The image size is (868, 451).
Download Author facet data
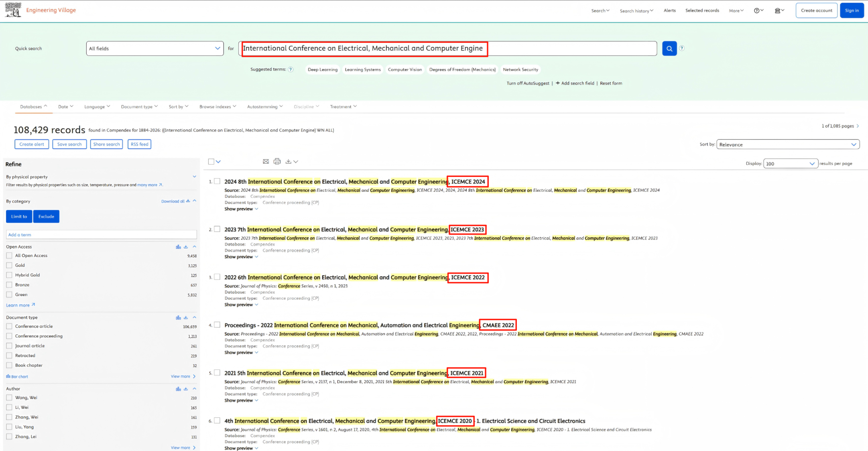(186, 389)
